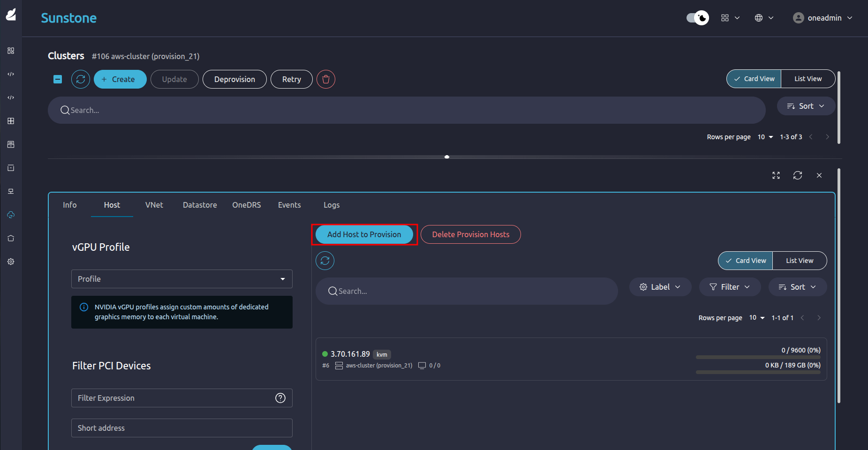Screen dimensions: 868x450
Task: Open the oneadmin user menu
Action: (x=823, y=18)
